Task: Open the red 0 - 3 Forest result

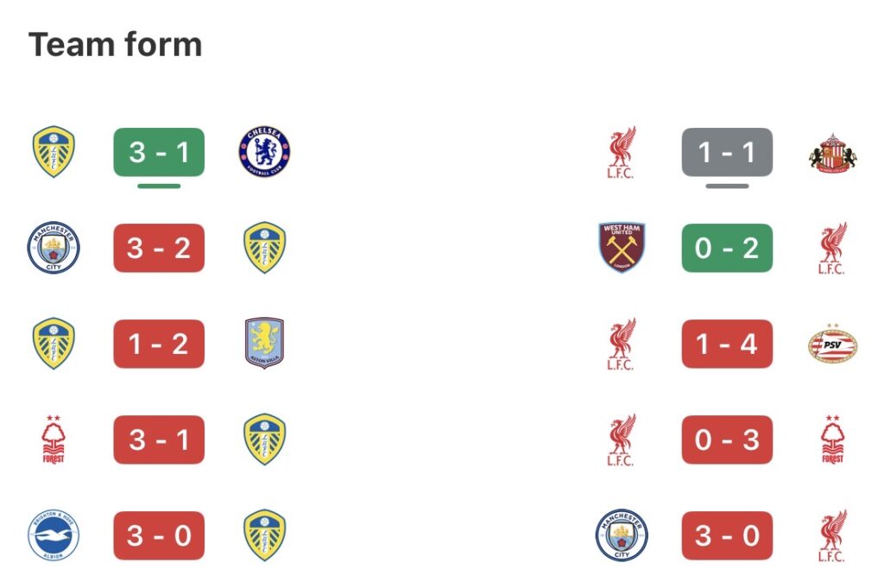Action: tap(727, 439)
